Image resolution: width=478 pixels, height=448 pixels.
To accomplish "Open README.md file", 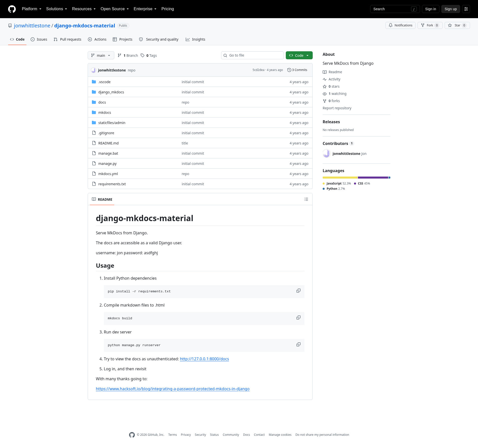I will (108, 143).
